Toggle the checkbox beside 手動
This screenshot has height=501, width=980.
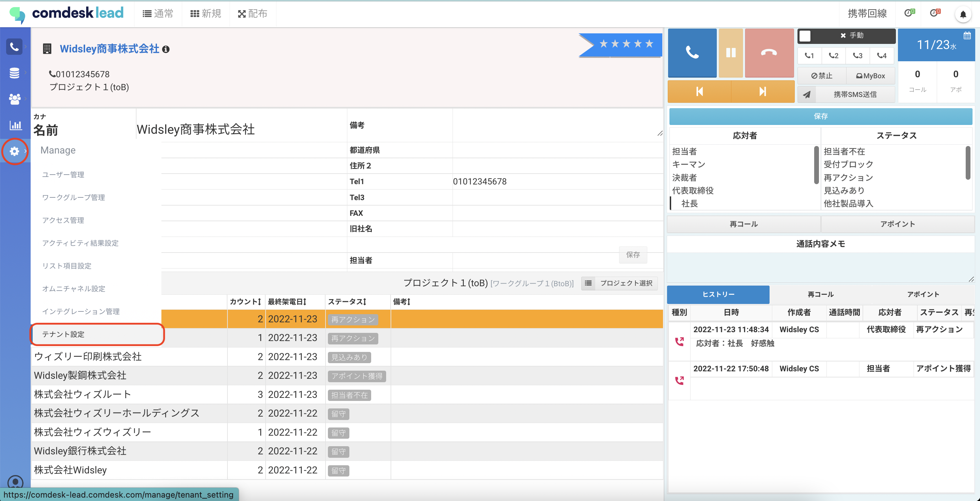805,36
